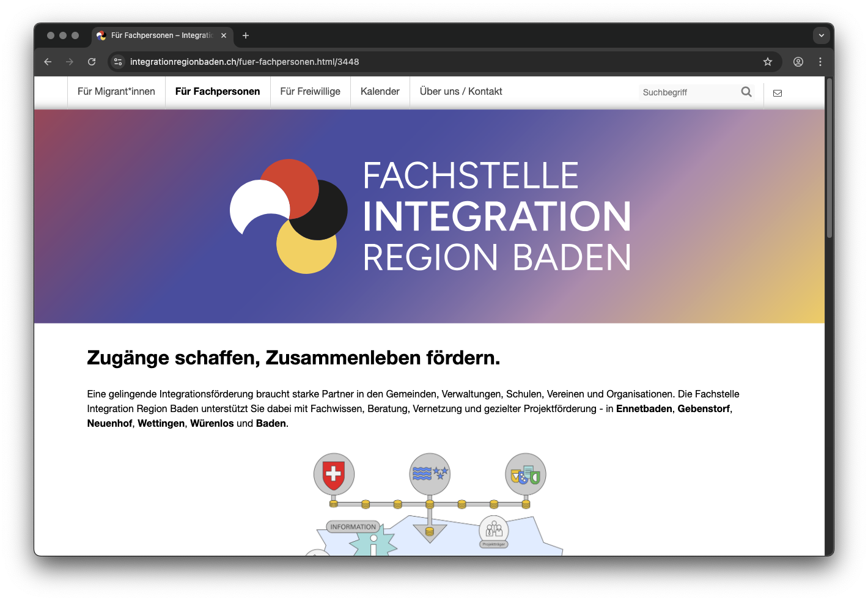Bookmark page with the star icon
This screenshot has width=868, height=601.
(768, 62)
